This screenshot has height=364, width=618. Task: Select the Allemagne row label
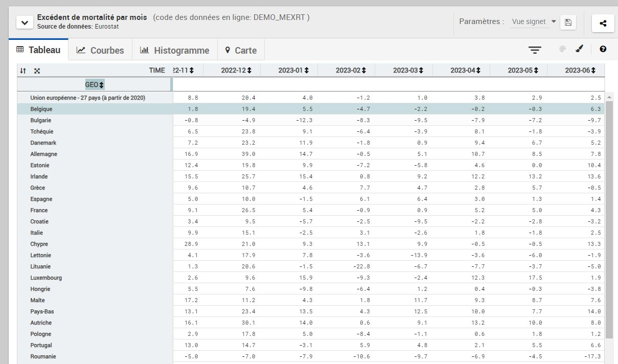click(44, 154)
